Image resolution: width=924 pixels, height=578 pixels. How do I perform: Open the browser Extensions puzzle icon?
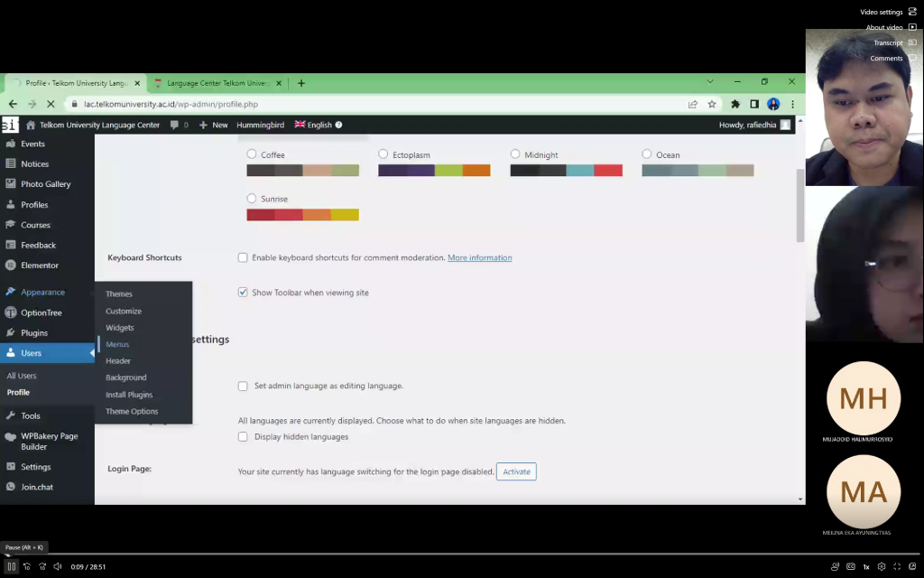coord(735,104)
